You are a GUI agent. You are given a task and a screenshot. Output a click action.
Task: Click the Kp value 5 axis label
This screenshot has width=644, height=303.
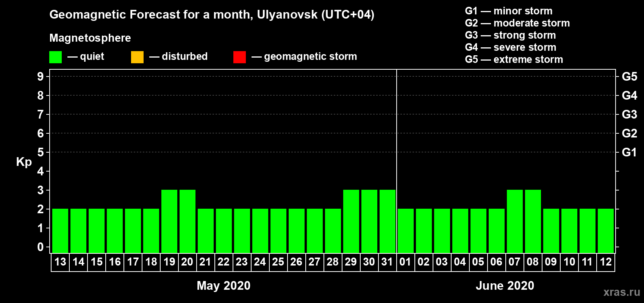pyautogui.click(x=41, y=152)
